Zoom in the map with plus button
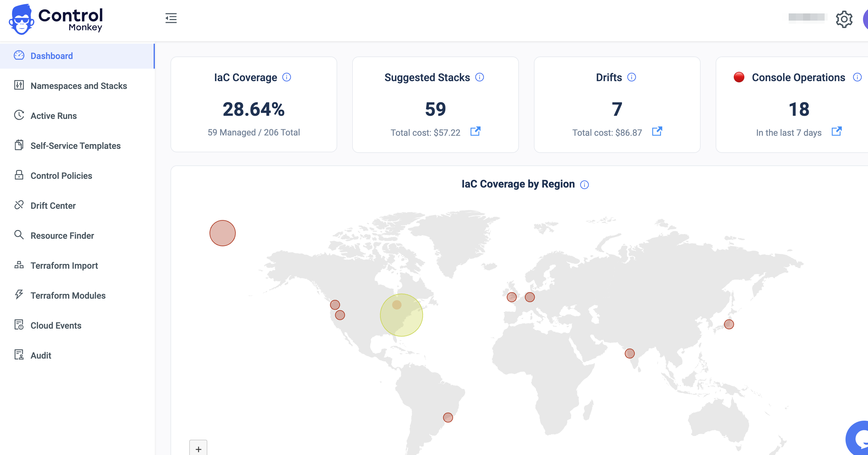Viewport: 868px width, 455px height. [x=198, y=448]
